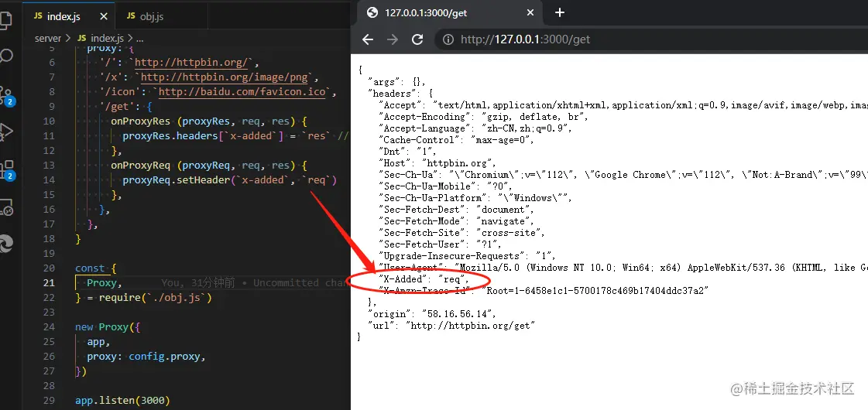868x410 pixels.
Task: Open the '...' breadcrumb symbol segment
Action: (139, 38)
